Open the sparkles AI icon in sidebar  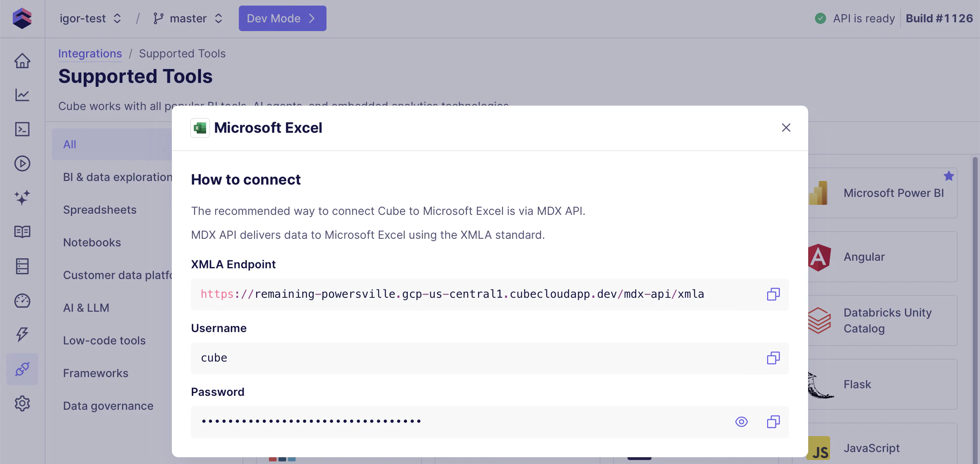point(22,197)
